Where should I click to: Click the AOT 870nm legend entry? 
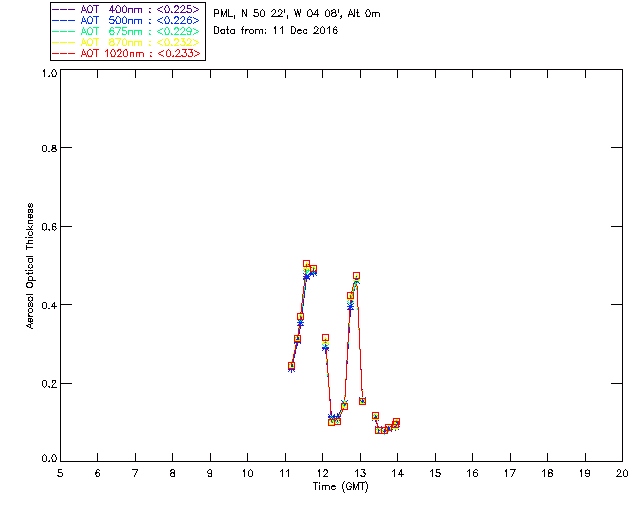127,42
